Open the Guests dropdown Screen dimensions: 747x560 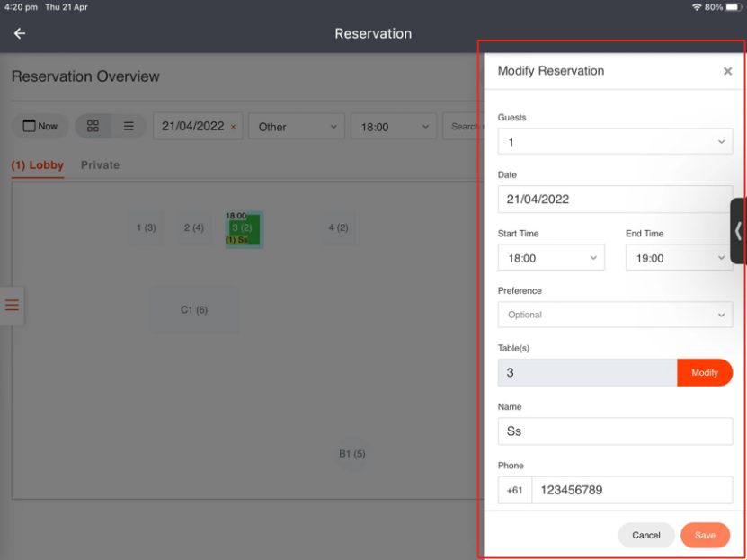coord(615,142)
